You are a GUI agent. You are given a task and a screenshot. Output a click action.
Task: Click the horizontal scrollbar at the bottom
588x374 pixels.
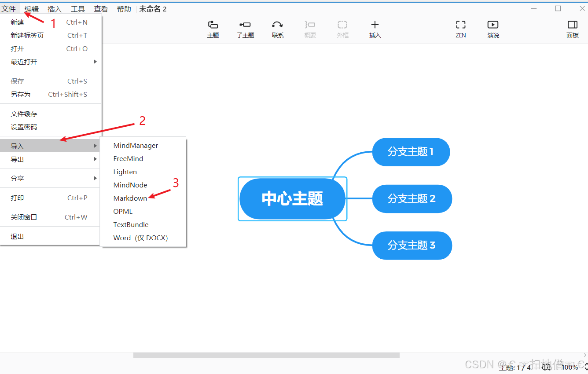266,355
